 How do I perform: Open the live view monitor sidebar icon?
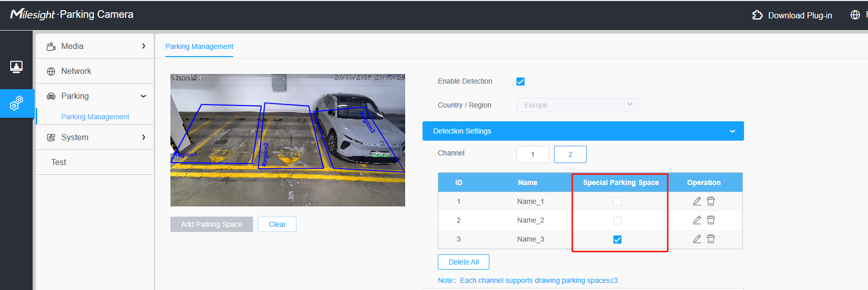[x=16, y=67]
